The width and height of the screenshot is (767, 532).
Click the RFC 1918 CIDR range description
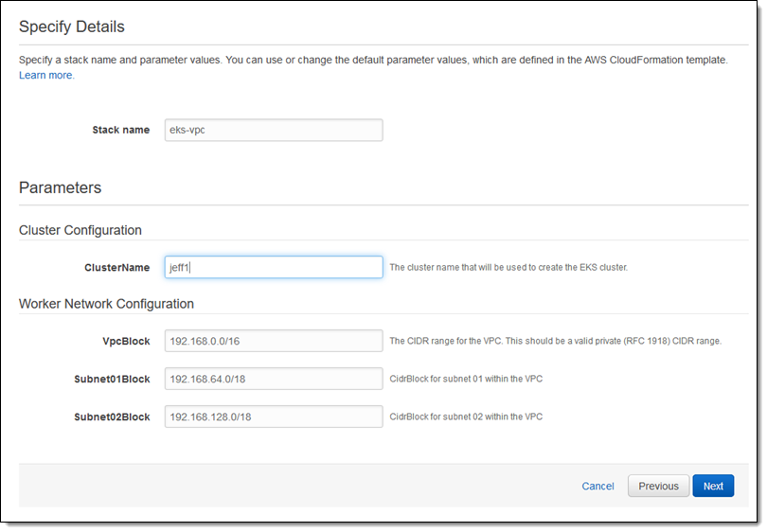(x=555, y=341)
